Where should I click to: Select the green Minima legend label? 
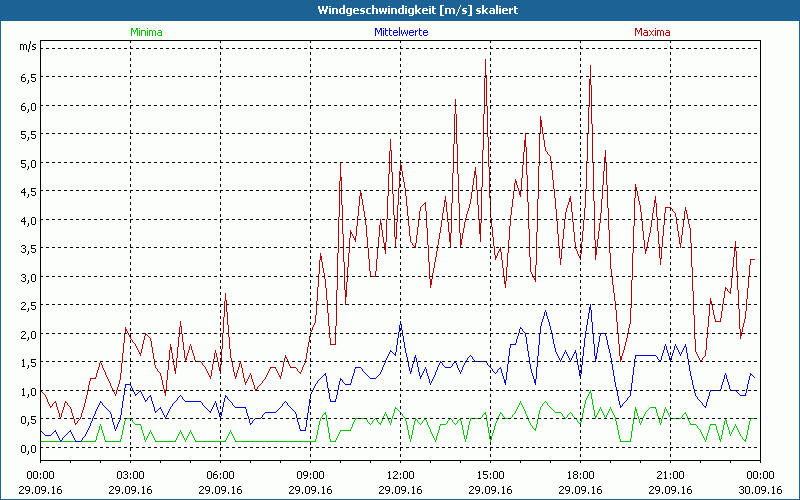pyautogui.click(x=146, y=32)
